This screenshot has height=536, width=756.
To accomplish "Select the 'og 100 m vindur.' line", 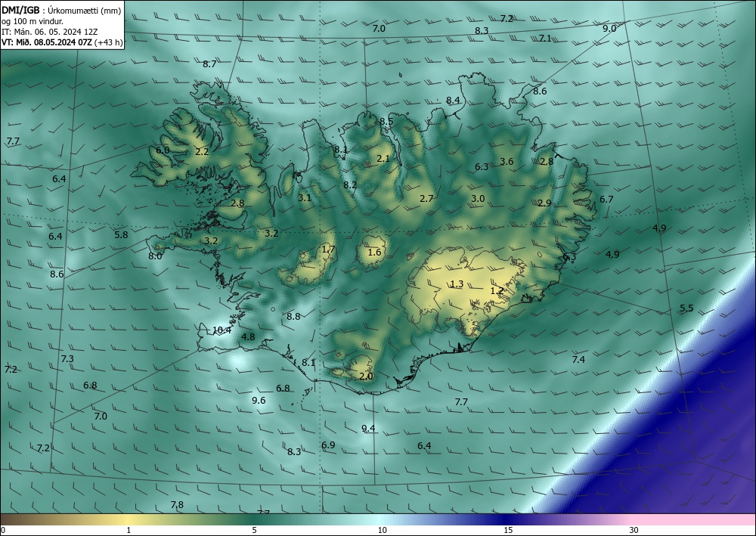I will pos(33,21).
